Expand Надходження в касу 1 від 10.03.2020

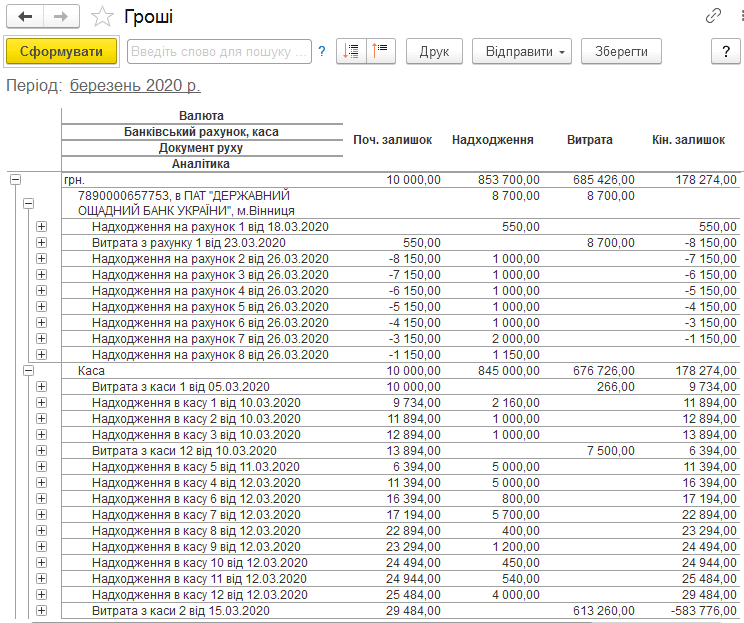pos(42,403)
